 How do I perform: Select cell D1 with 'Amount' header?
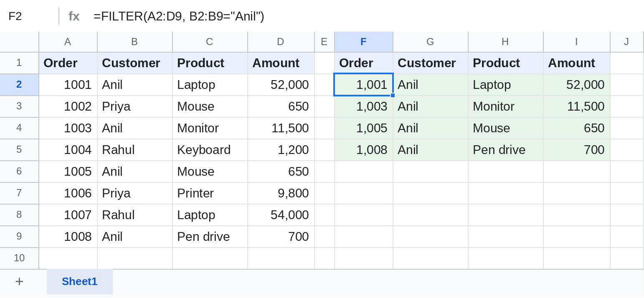pos(281,63)
